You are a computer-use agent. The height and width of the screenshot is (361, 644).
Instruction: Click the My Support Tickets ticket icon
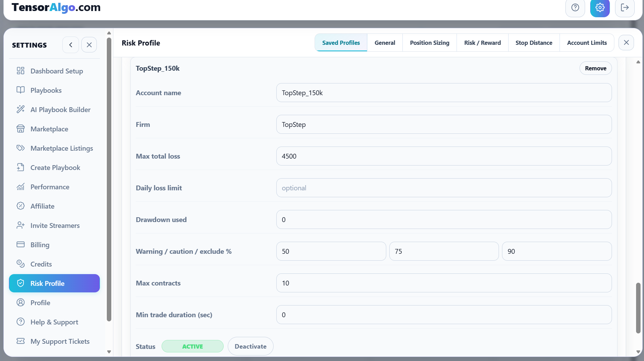pyautogui.click(x=21, y=341)
